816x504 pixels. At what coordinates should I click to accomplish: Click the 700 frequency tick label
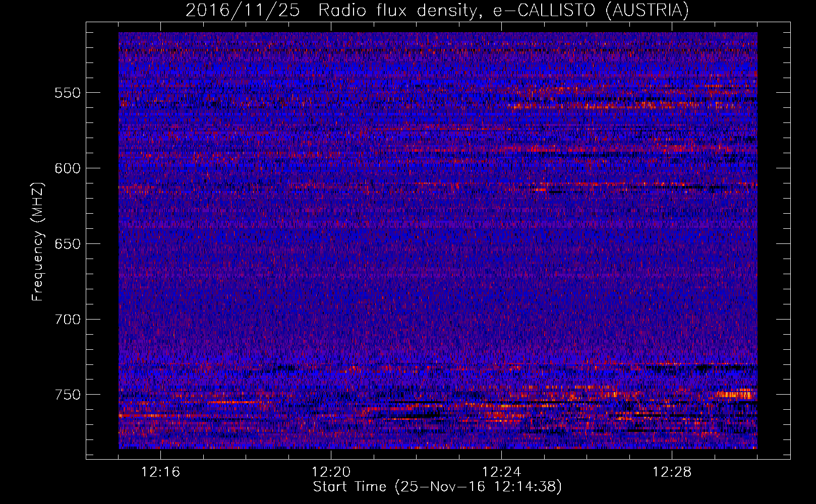(x=68, y=320)
